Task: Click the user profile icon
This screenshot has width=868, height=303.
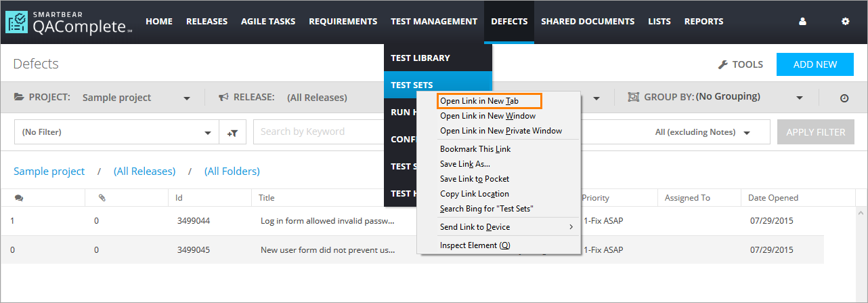Action: pos(803,22)
